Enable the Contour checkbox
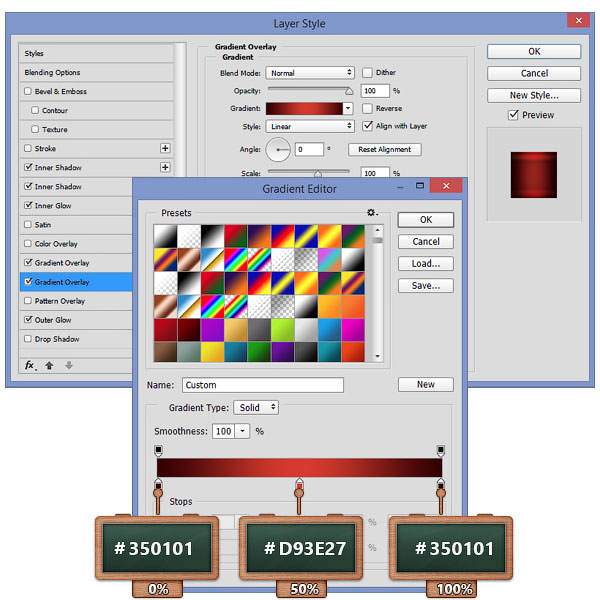The width and height of the screenshot is (600, 600). pyautogui.click(x=35, y=110)
